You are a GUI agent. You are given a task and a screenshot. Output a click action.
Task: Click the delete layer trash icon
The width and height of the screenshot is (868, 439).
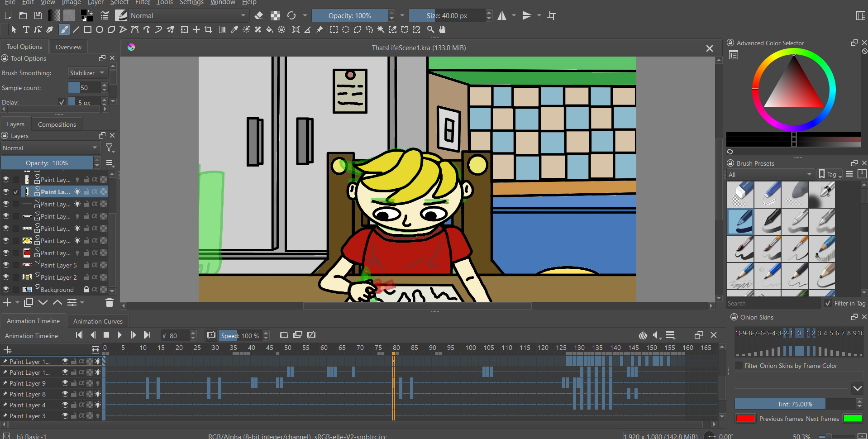(x=109, y=302)
